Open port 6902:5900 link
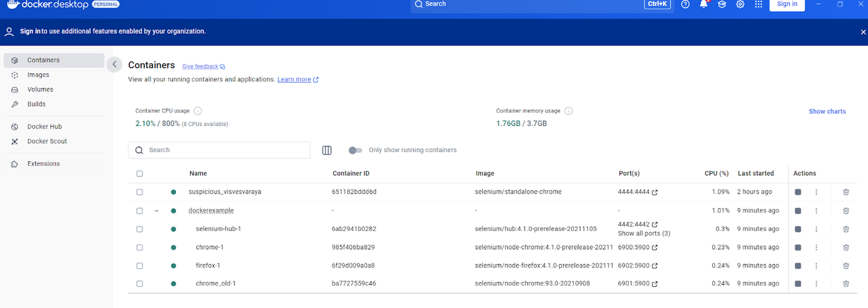The height and width of the screenshot is (308, 868). [637, 265]
